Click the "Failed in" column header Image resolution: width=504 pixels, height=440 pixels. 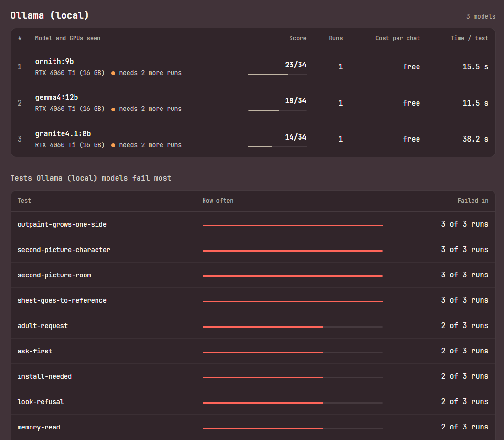coord(473,201)
